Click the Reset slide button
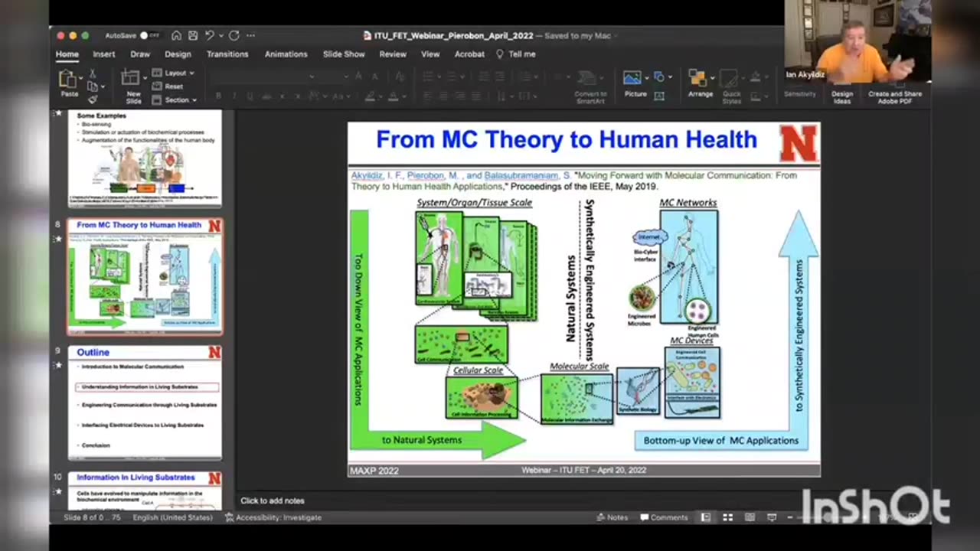Image resolution: width=980 pixels, height=551 pixels. tap(168, 86)
